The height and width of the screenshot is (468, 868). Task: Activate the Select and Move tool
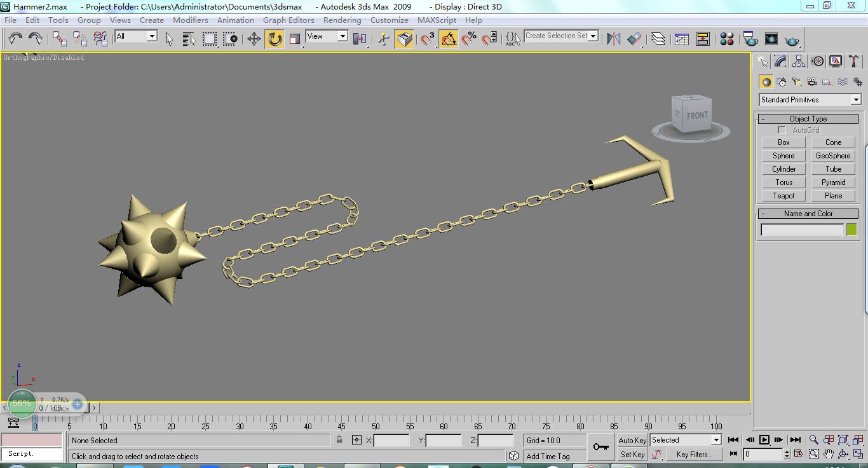[x=254, y=39]
